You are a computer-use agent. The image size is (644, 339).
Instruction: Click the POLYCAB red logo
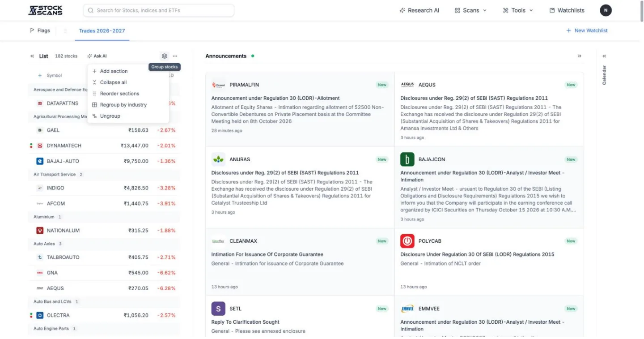[x=407, y=241]
